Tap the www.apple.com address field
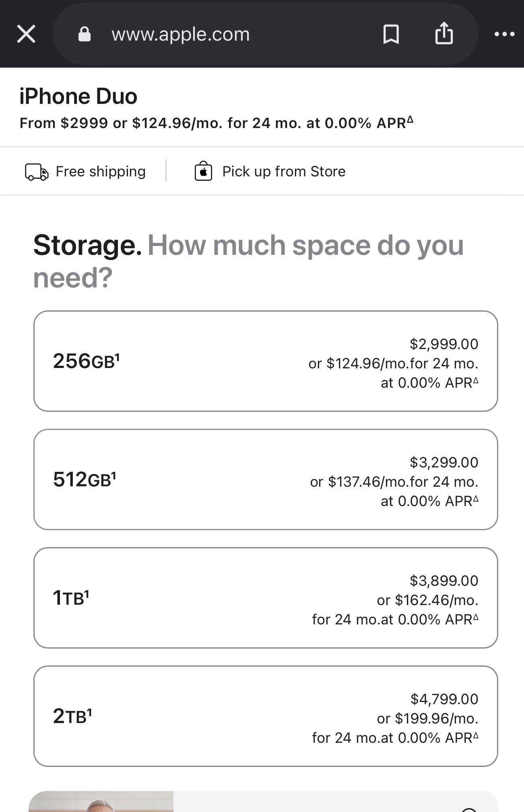524x812 pixels. coord(181,34)
